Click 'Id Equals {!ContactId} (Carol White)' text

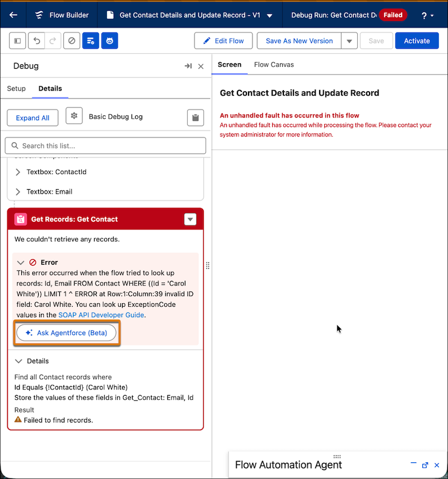(71, 387)
